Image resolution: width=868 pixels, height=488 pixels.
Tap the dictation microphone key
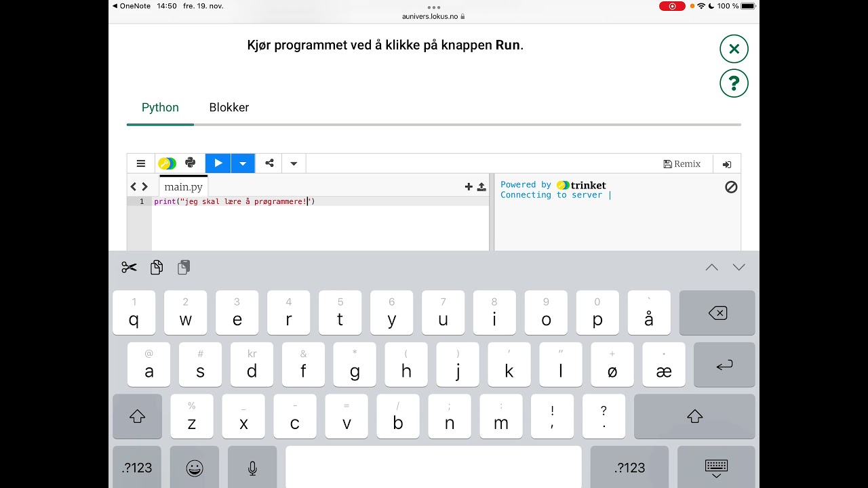pyautogui.click(x=252, y=467)
